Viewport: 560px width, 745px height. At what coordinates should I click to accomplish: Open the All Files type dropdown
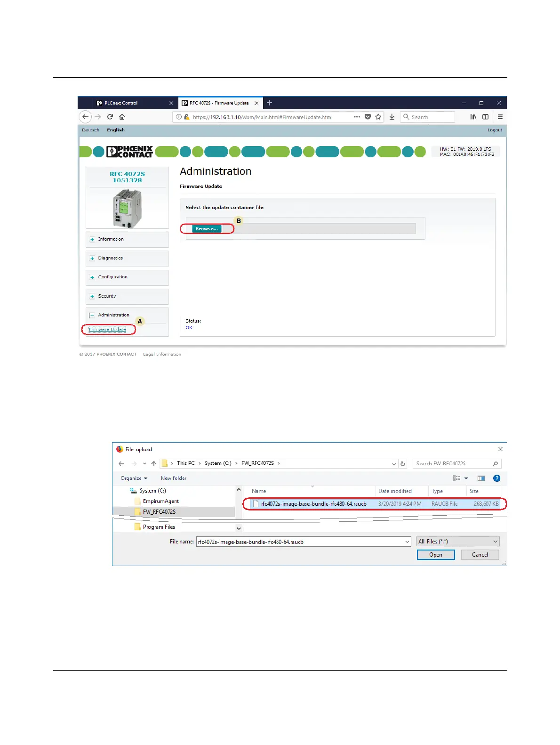coord(458,542)
